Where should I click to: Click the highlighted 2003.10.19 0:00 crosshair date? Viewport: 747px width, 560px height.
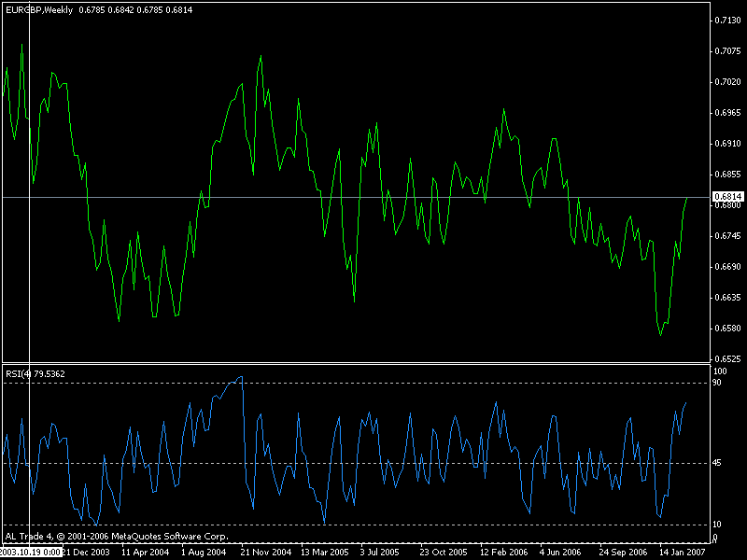[x=31, y=553]
